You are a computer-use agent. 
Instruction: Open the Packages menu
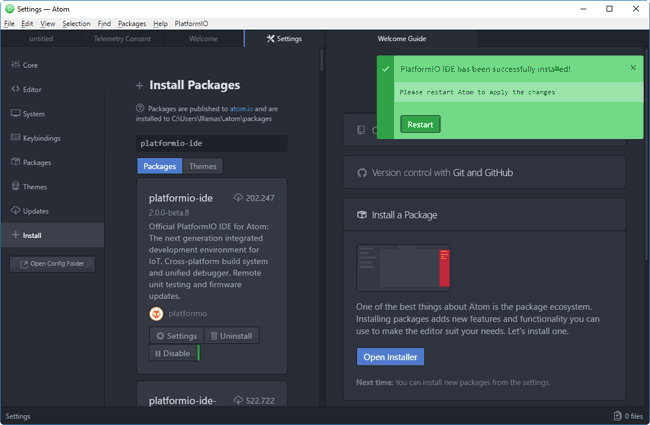pyautogui.click(x=132, y=24)
